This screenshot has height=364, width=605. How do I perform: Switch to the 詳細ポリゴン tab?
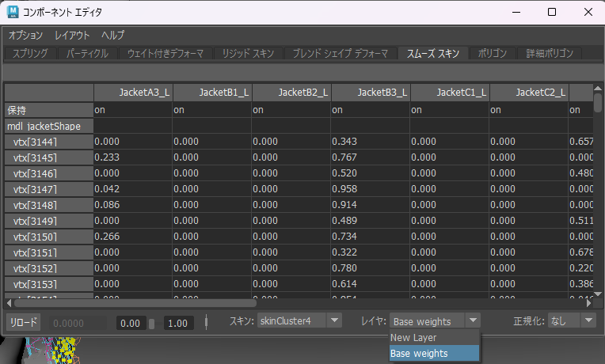coord(550,53)
